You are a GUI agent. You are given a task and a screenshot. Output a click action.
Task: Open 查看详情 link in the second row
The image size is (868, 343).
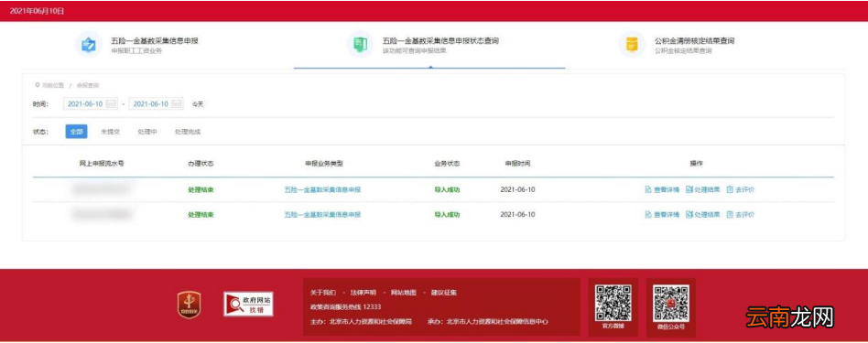pos(667,215)
